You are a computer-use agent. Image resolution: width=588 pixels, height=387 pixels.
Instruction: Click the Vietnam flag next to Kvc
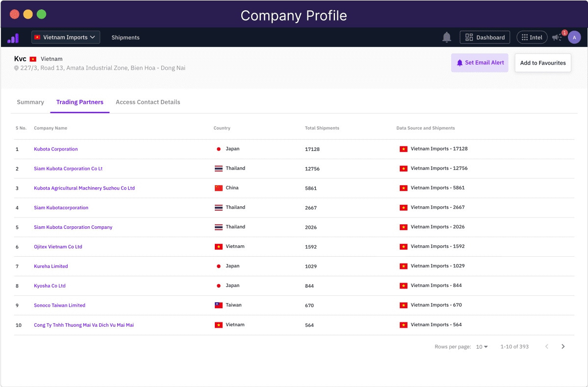tap(33, 59)
